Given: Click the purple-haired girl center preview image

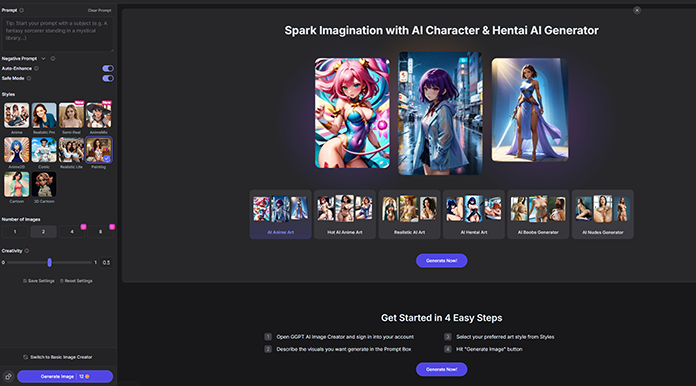Looking at the screenshot, I should click(x=440, y=113).
